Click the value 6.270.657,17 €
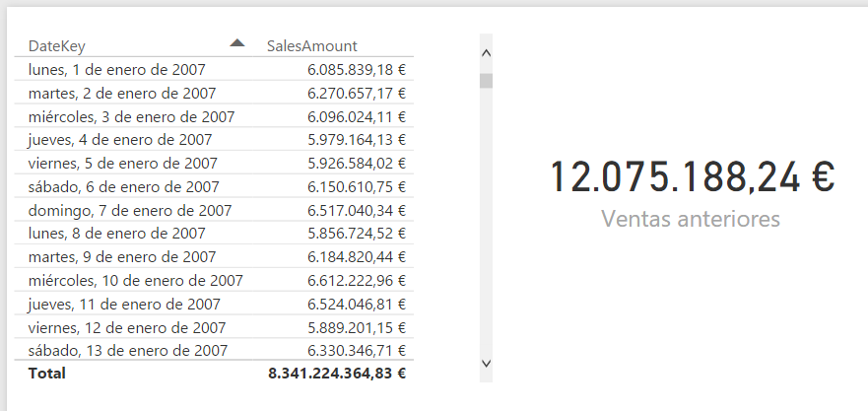The height and width of the screenshot is (411, 868). pyautogui.click(x=357, y=93)
